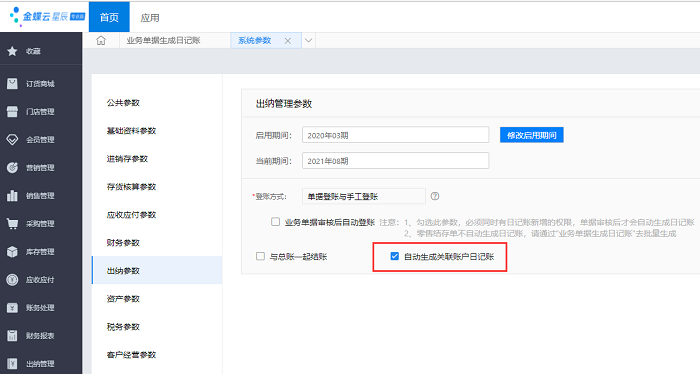Switch to 业务单据生成日记账 tab

coord(163,40)
